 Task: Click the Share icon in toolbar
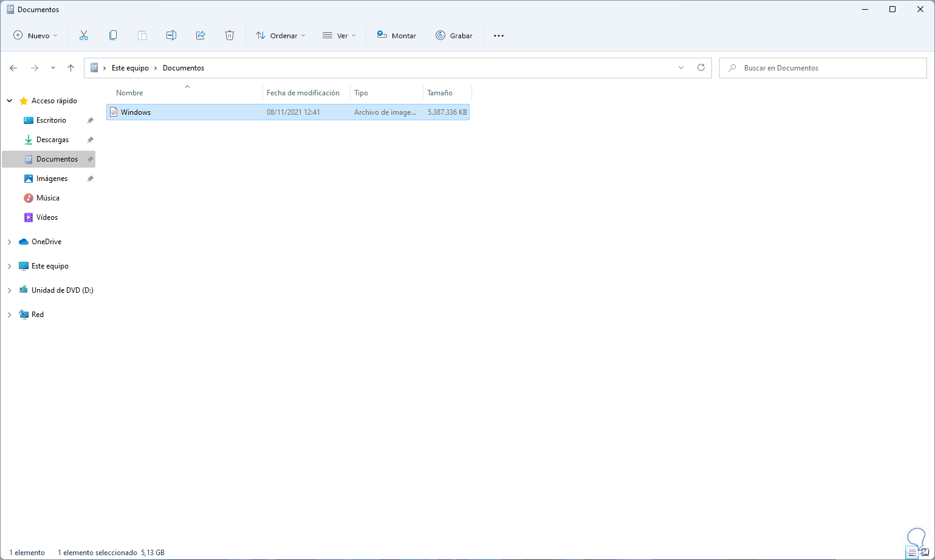tap(200, 36)
